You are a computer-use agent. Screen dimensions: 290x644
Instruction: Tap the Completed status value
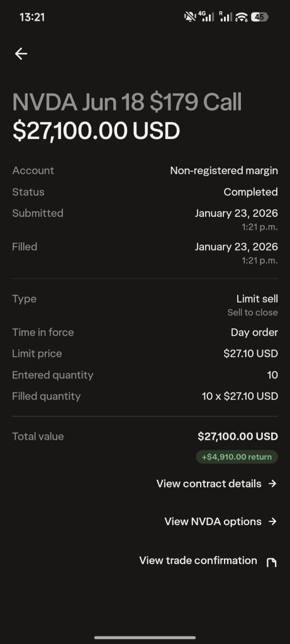(250, 192)
